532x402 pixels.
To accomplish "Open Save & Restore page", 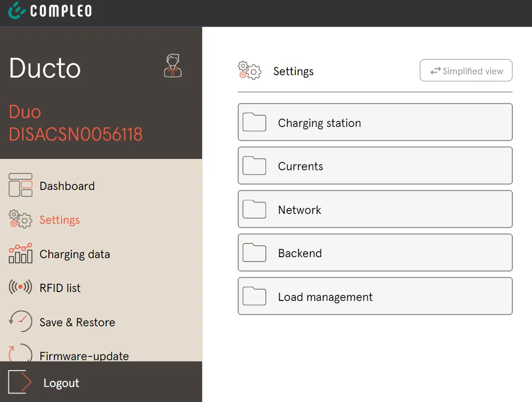I will pos(78,322).
